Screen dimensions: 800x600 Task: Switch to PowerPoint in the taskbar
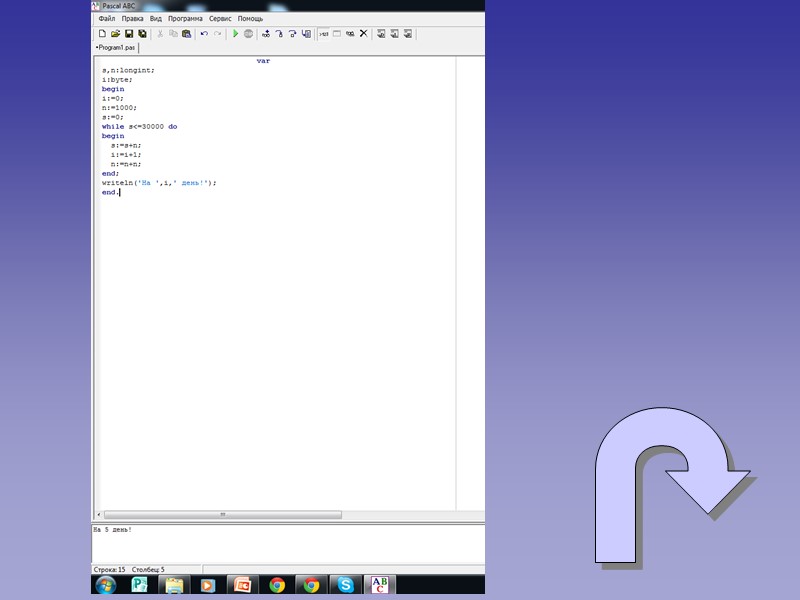pos(242,585)
